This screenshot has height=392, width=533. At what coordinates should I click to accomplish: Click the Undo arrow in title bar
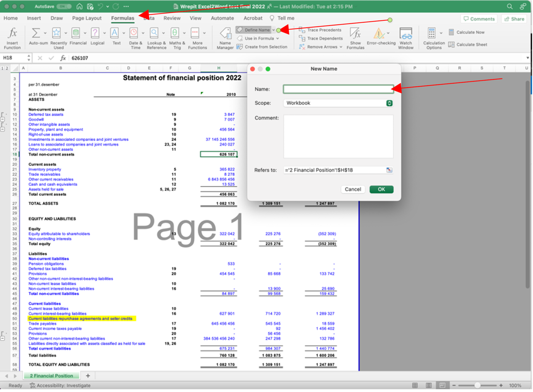[100, 6]
